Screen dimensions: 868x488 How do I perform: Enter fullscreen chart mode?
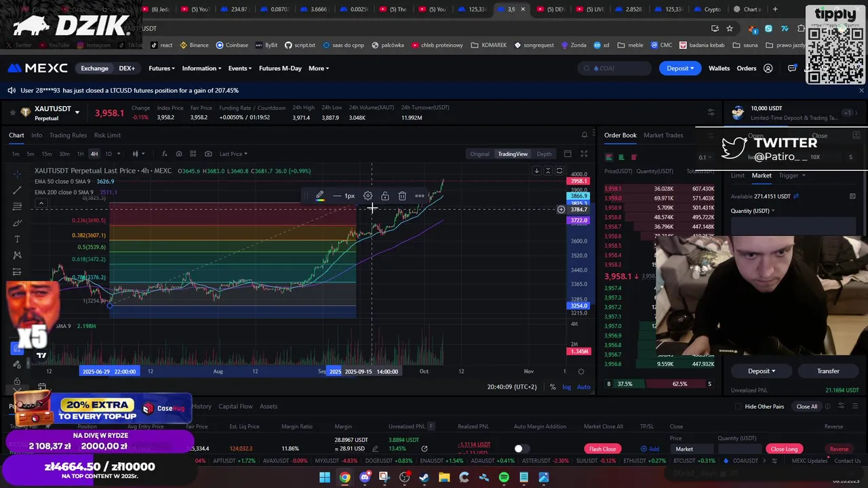pos(584,154)
